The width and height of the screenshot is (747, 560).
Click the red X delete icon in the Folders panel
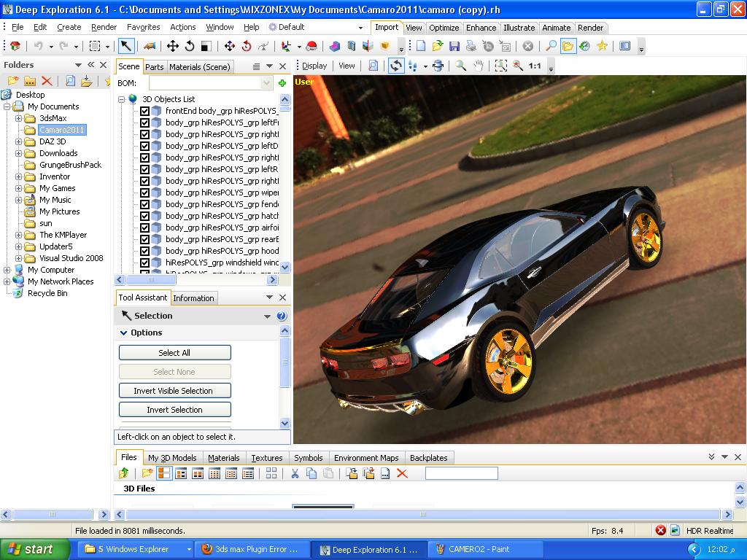coord(46,81)
